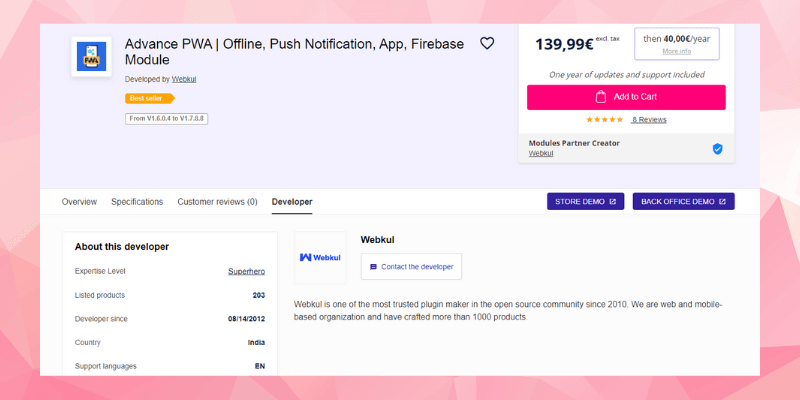Click the Superhero expertise level link
The width and height of the screenshot is (800, 400).
tap(246, 271)
